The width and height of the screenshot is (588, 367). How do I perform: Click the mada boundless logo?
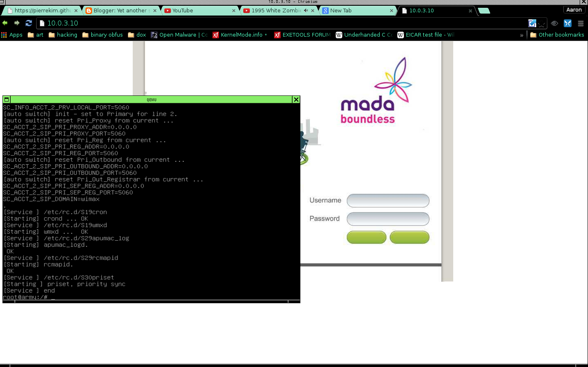(x=376, y=91)
